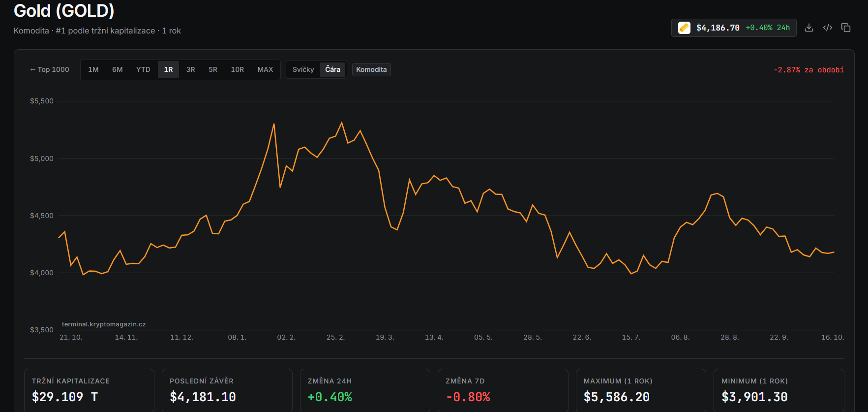Image resolution: width=868 pixels, height=412 pixels.
Task: Open the Tržní kapitalizace $29.109 T card
Action: (89, 390)
